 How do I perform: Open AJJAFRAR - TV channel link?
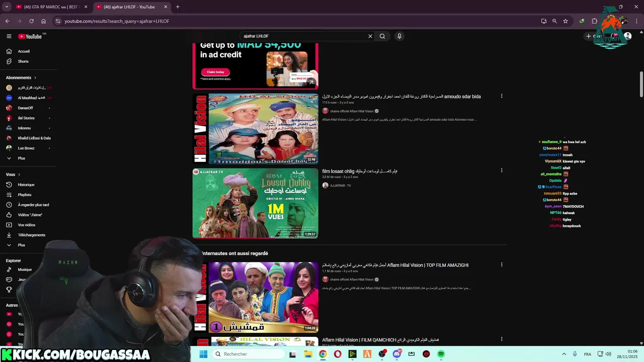click(341, 186)
